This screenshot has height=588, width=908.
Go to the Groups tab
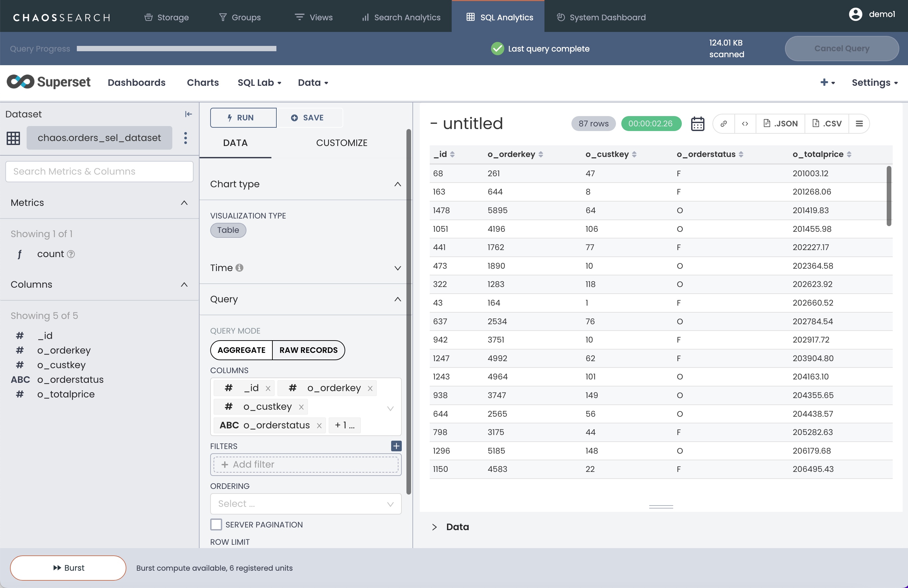240,17
